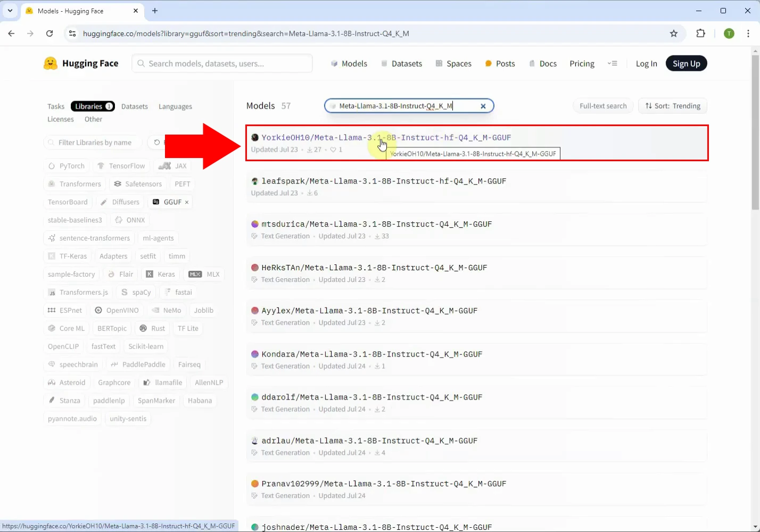Click the browser address bar URL

246,34
